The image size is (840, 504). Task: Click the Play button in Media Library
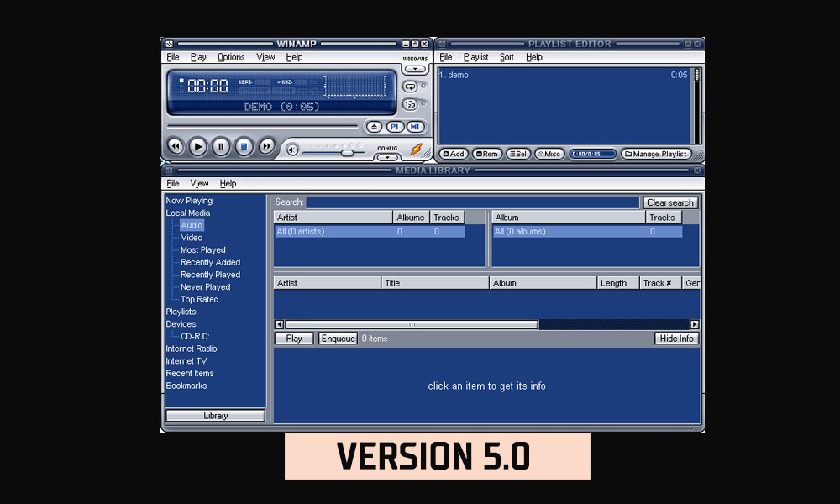click(294, 339)
